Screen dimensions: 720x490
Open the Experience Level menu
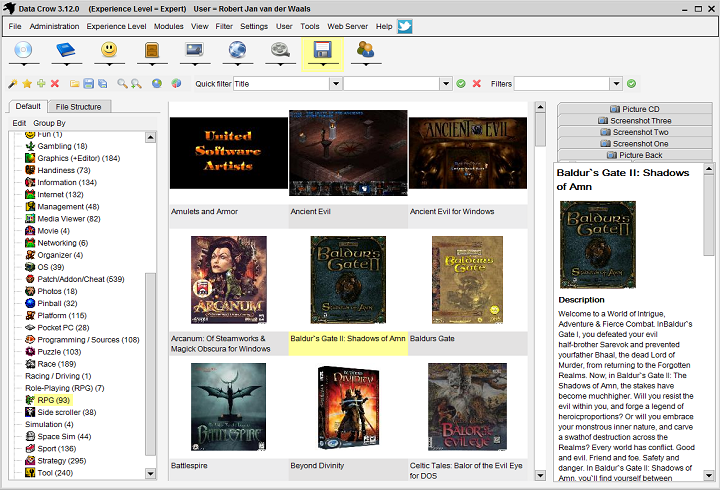coord(117,26)
